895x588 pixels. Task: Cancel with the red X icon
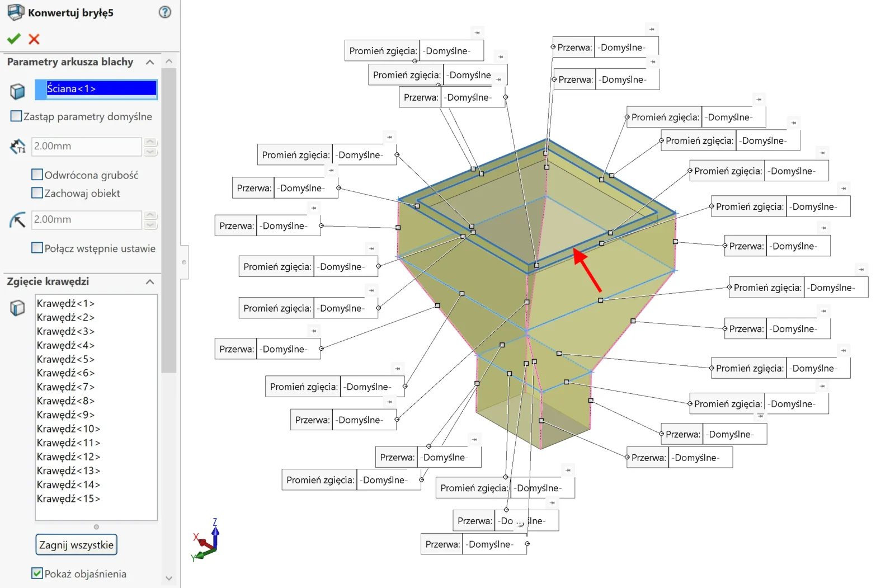click(34, 39)
